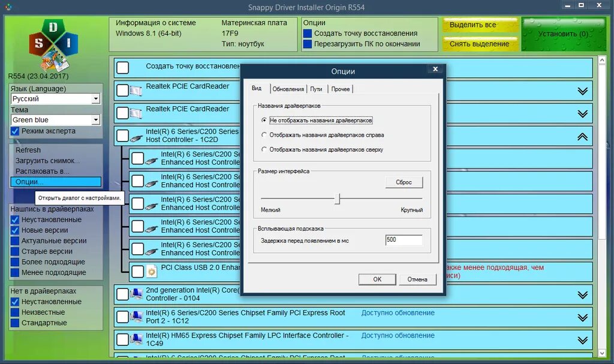Click the R554 (23.04.2017) version text
614x364 pixels.
(x=38, y=76)
